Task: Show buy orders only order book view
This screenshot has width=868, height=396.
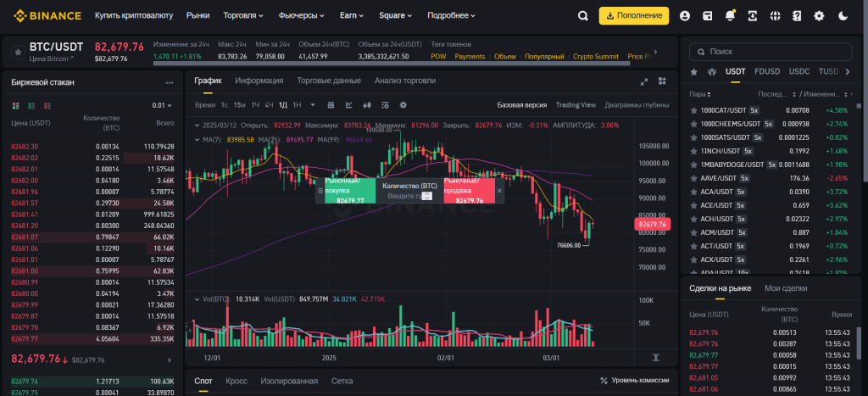Action: 31,105
